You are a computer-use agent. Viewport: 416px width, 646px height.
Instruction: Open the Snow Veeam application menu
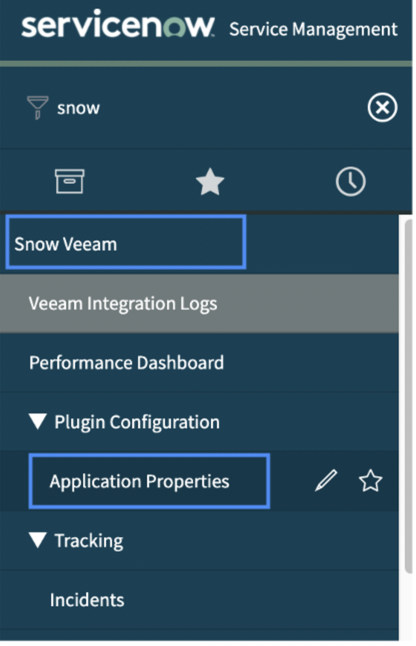(126, 243)
